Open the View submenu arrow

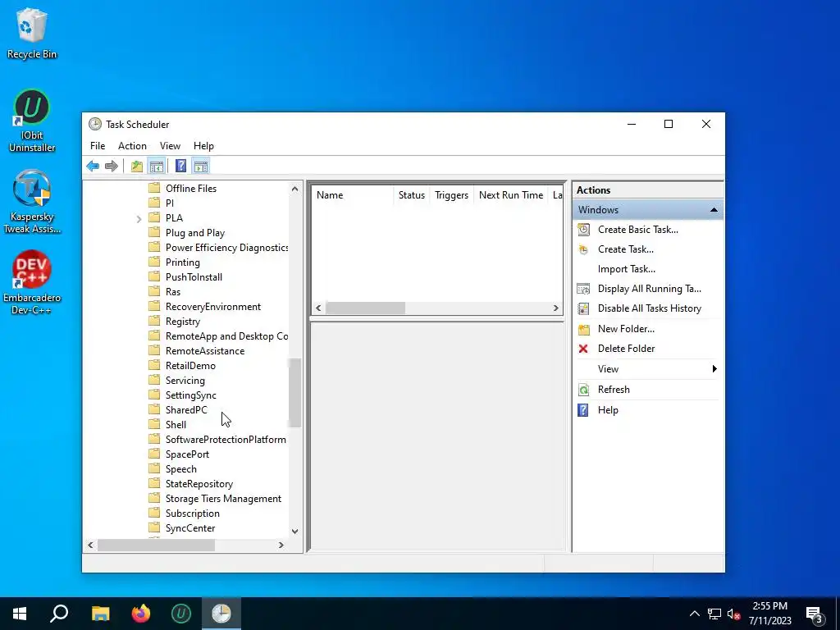coord(714,368)
